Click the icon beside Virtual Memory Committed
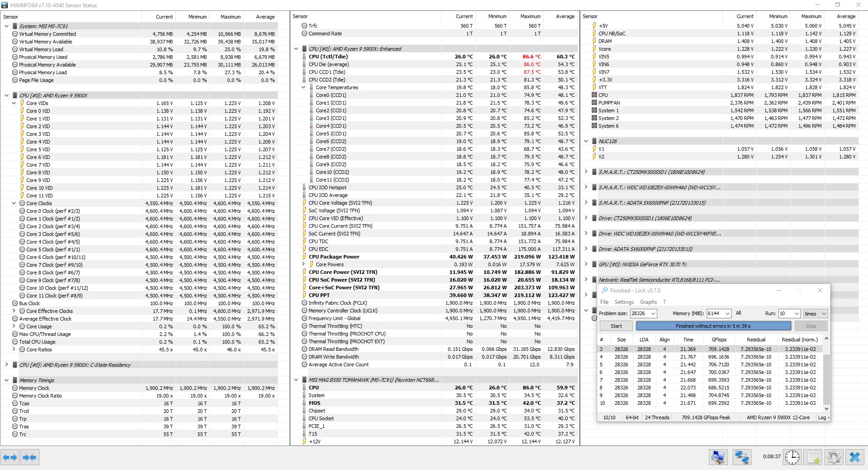 15,34
